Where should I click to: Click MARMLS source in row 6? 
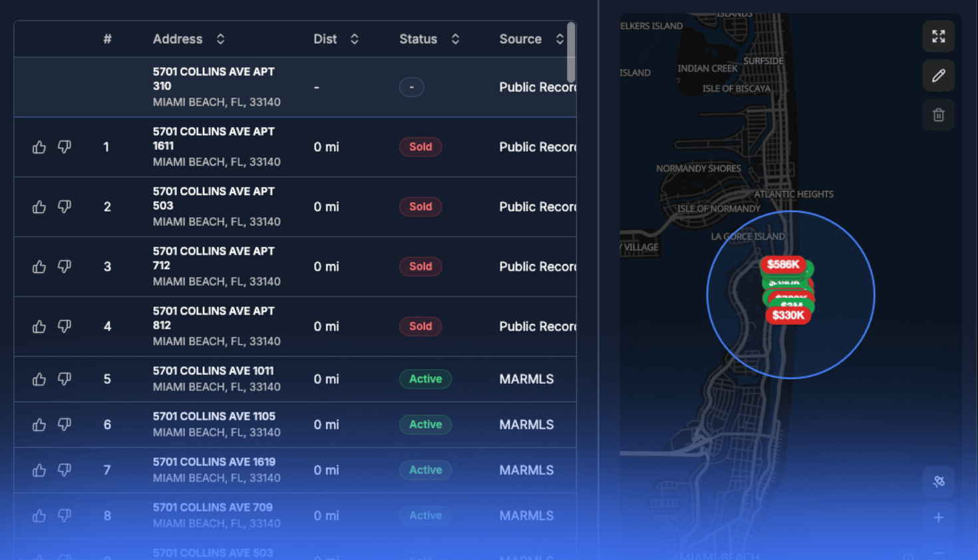(526, 424)
